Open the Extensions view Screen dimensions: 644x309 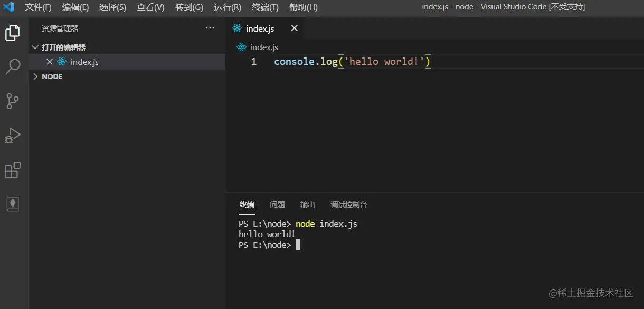coord(13,170)
